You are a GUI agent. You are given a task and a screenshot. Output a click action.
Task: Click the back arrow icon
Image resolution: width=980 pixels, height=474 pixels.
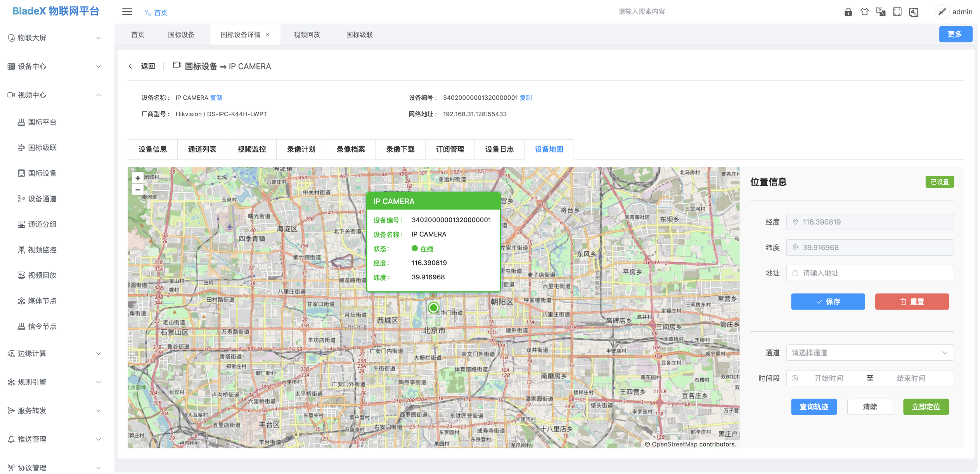pos(132,66)
